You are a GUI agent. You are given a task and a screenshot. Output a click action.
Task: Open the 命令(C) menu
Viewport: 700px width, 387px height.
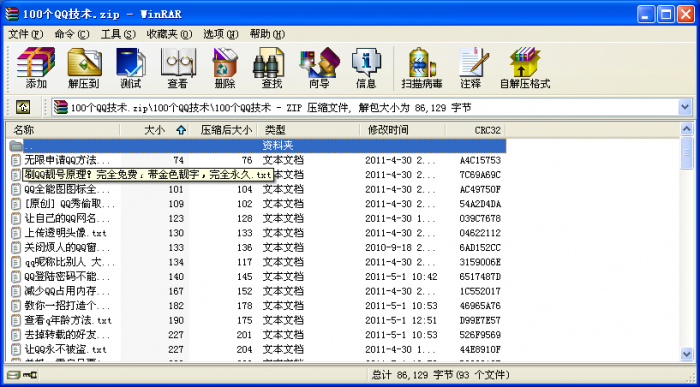(72, 34)
